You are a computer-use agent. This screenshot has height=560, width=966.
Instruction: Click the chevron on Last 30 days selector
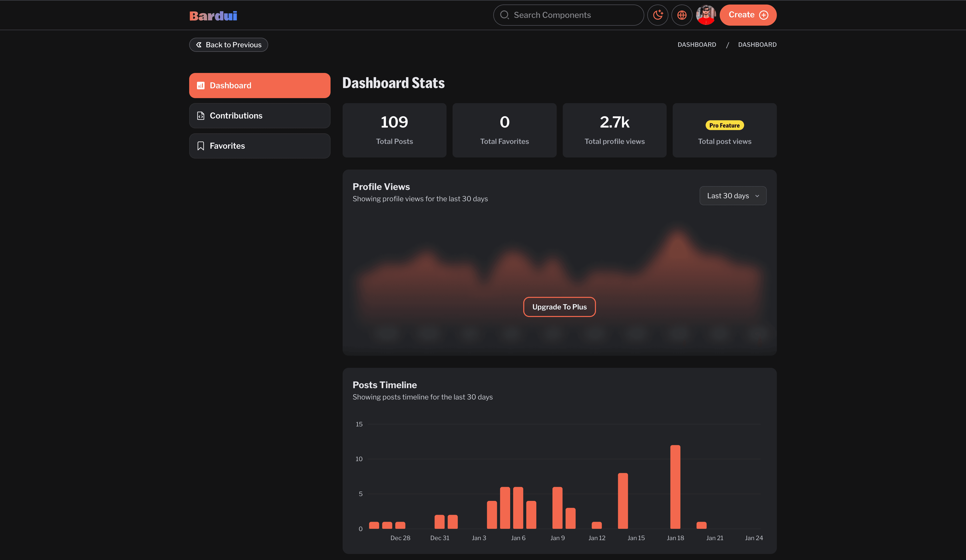[x=757, y=196]
